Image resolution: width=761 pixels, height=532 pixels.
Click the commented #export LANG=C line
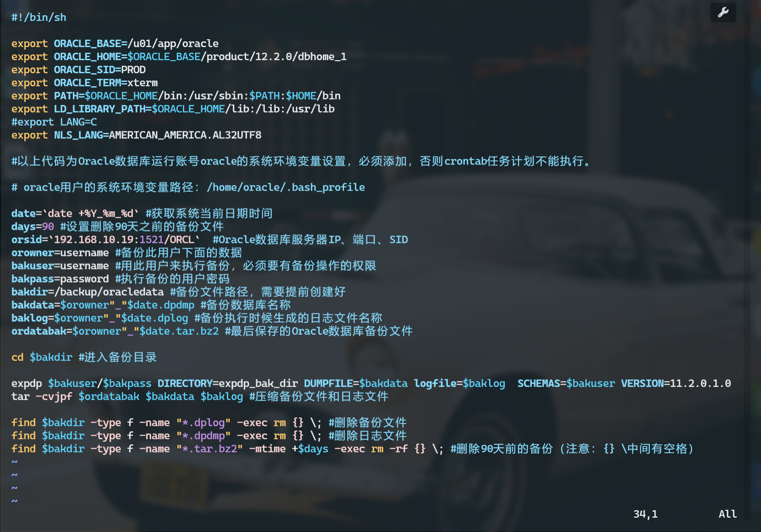coord(54,122)
